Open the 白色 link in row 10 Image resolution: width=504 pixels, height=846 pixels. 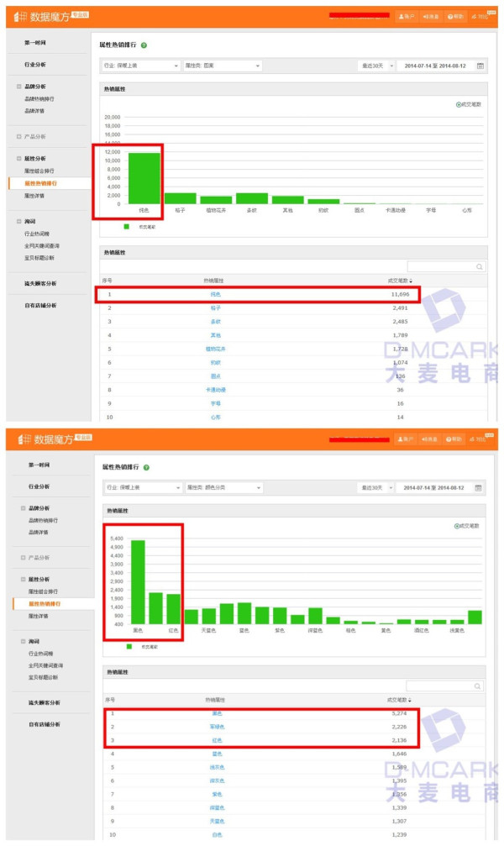217,835
